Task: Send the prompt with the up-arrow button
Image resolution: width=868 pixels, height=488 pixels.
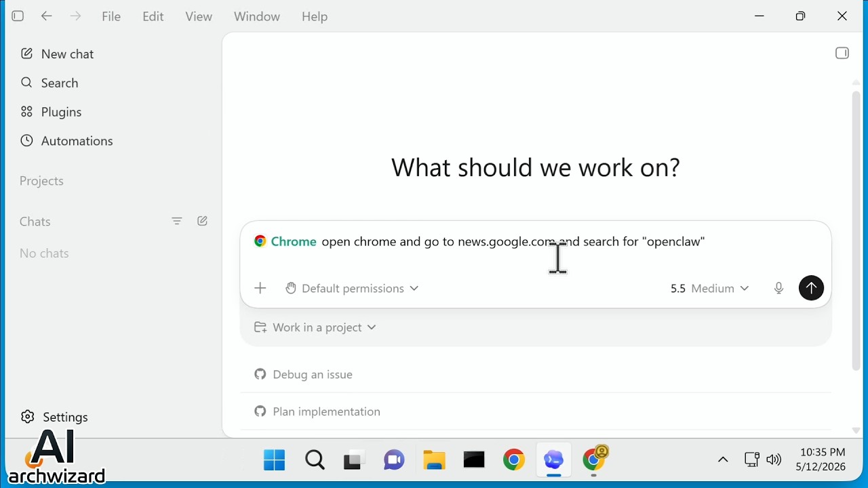Action: (x=812, y=288)
